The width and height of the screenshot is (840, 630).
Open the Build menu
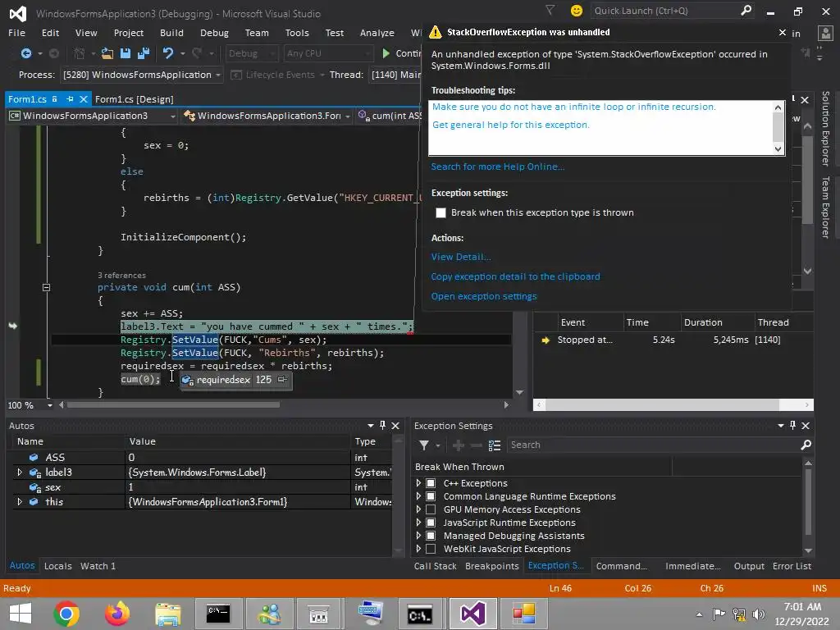point(171,33)
